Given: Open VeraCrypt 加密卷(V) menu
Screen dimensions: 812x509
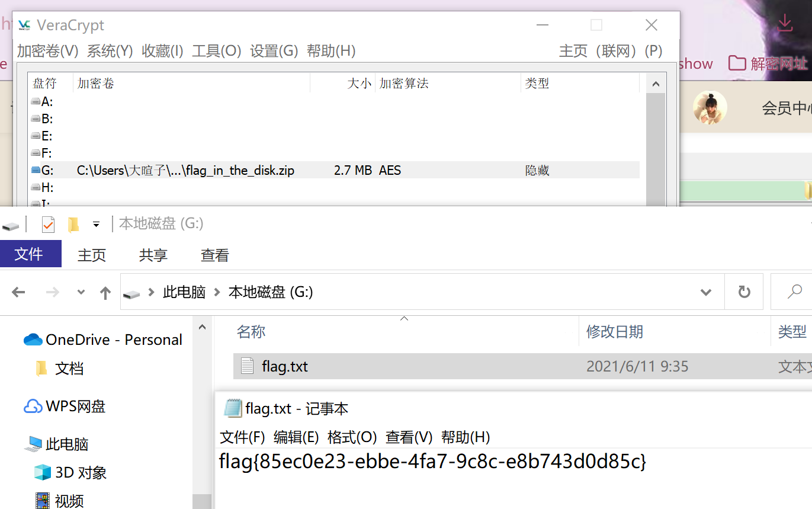Looking at the screenshot, I should coord(47,51).
